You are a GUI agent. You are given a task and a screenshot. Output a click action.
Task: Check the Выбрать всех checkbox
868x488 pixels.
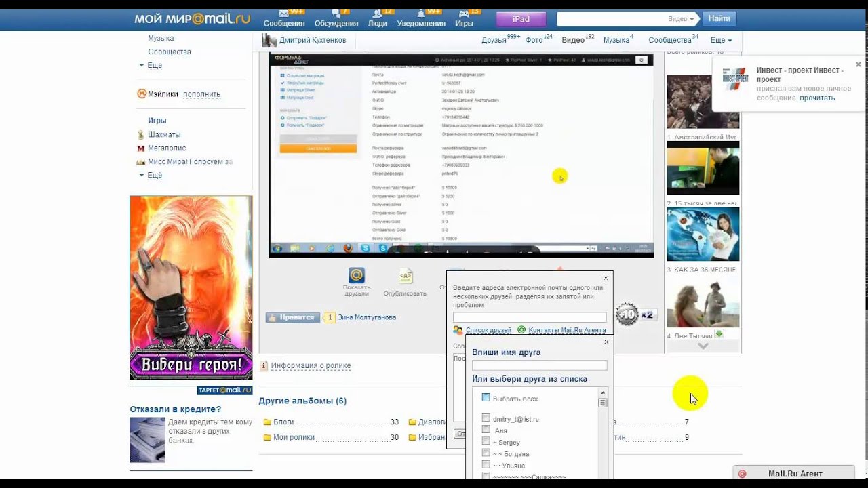(x=486, y=398)
